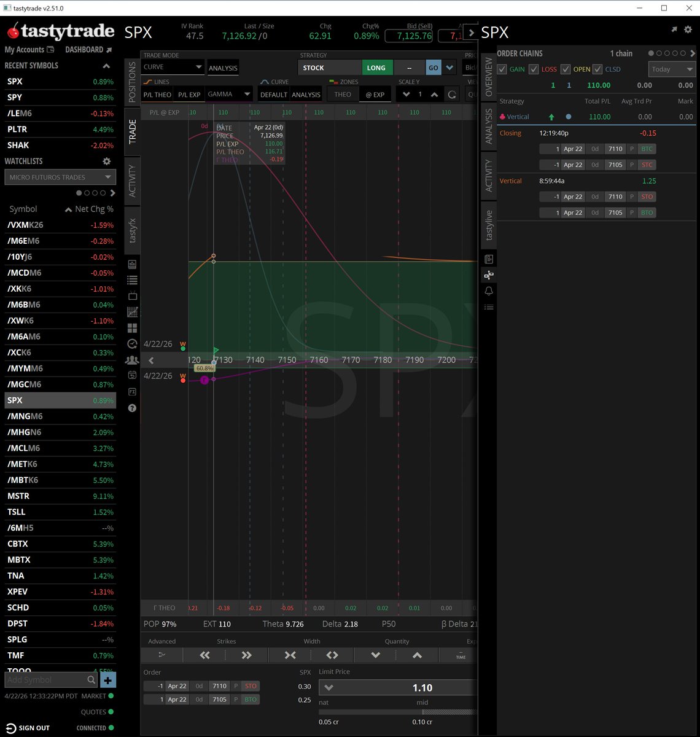Increase order quantity up arrow

(418, 655)
